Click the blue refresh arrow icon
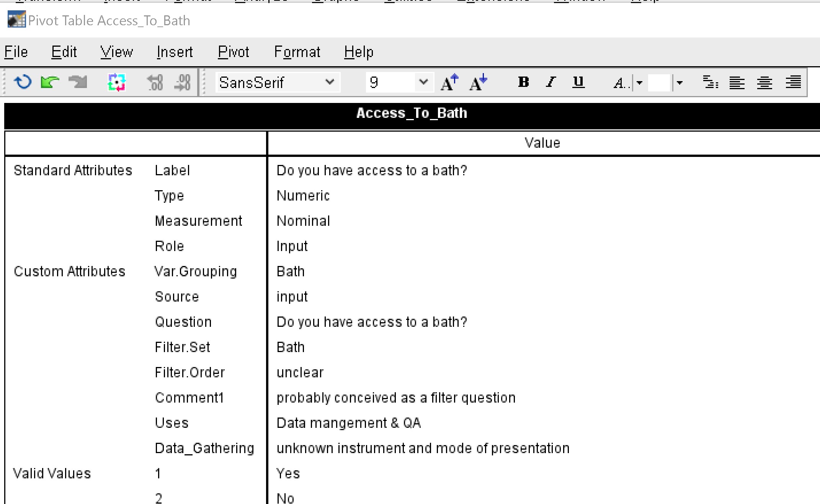Screen dimensions: 820x504 click(x=23, y=82)
